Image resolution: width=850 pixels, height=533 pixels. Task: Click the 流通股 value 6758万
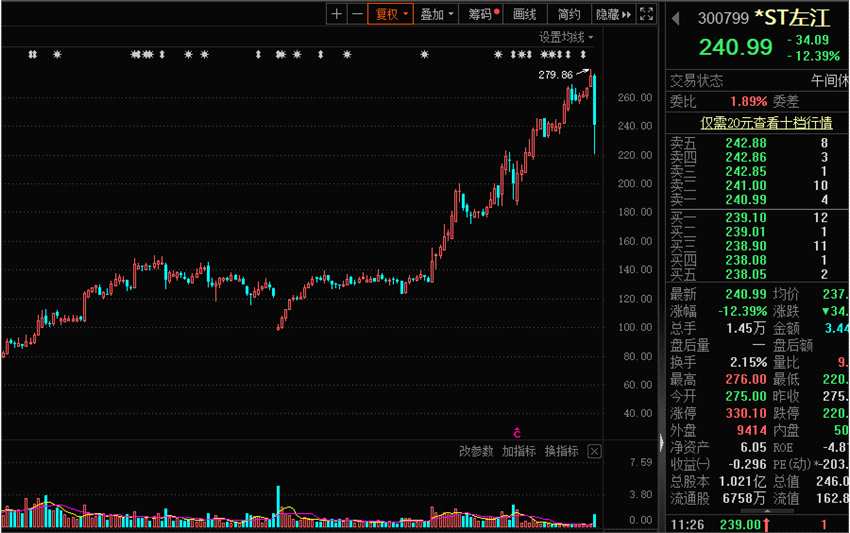pos(744,498)
